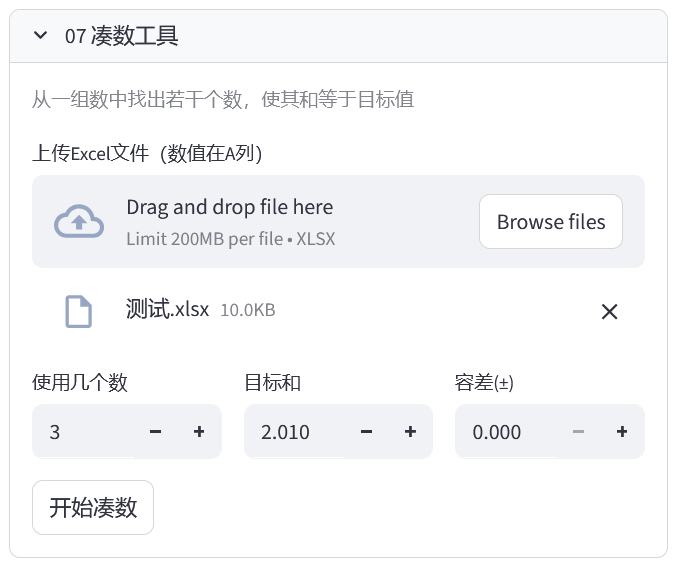Raise the 容差 tolerance with plus
Viewport: 678px width, 569px height.
pyautogui.click(x=622, y=432)
